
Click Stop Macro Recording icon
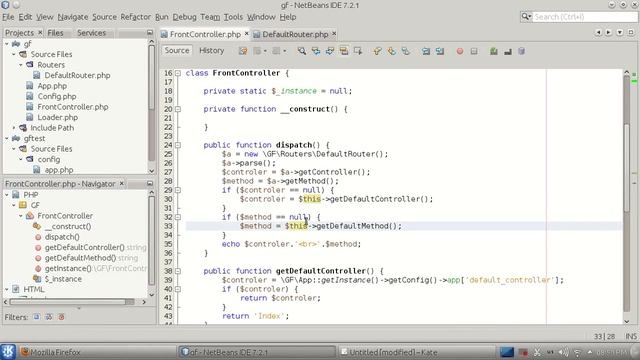(474, 51)
